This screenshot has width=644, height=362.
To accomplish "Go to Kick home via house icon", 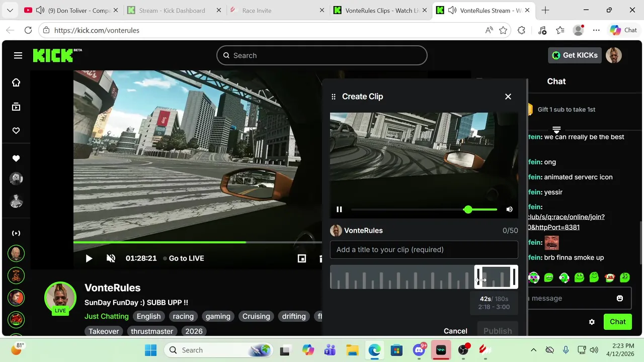I will click(x=16, y=82).
